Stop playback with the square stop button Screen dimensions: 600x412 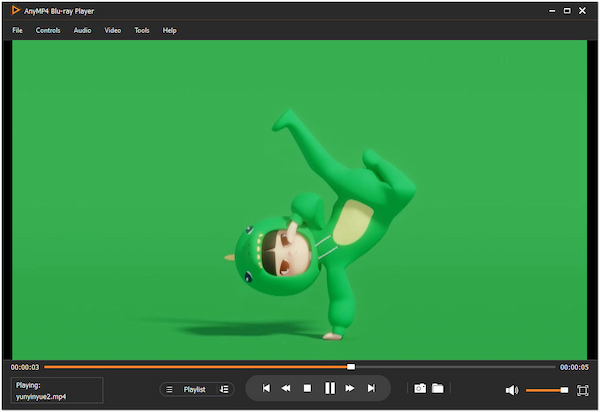[x=308, y=388]
